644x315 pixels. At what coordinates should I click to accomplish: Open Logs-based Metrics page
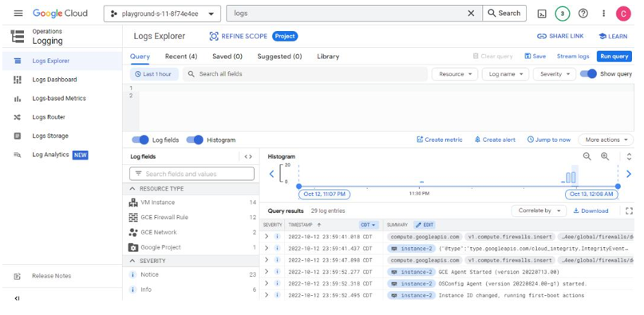click(x=59, y=99)
